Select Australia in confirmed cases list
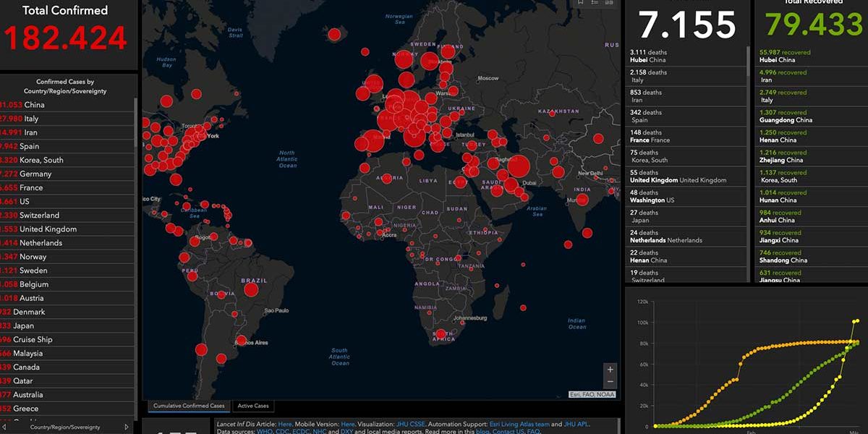 pos(67,394)
